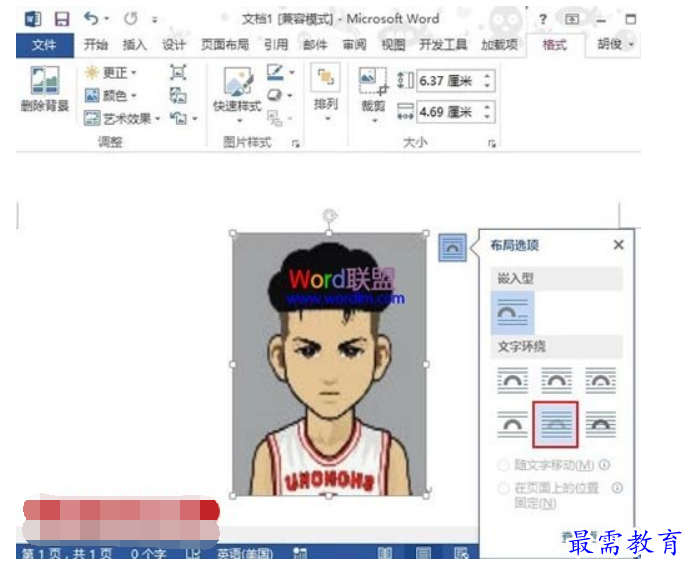
Task: Switch to the 设计 tab
Action: point(173,44)
